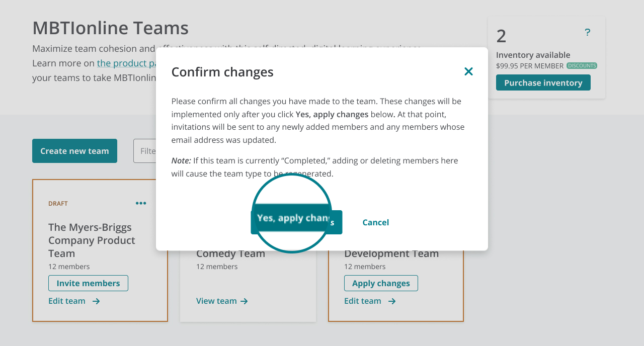Open the three-dot menu on the draft team card
The width and height of the screenshot is (644, 346).
tap(141, 203)
